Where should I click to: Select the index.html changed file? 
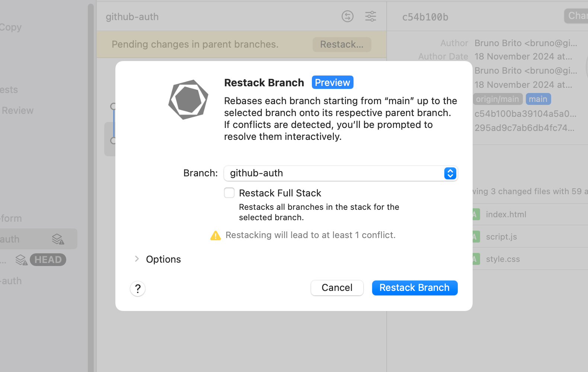506,214
